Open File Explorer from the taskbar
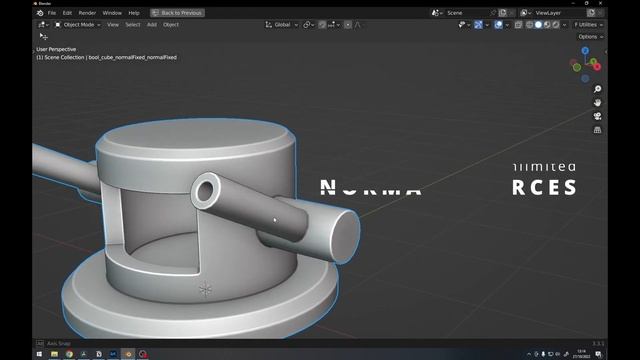 54,354
